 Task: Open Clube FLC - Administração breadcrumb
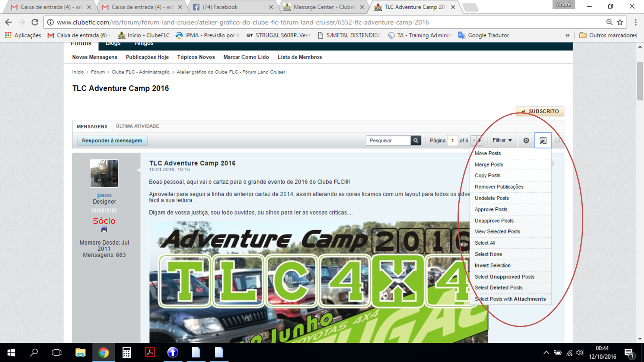(141, 72)
